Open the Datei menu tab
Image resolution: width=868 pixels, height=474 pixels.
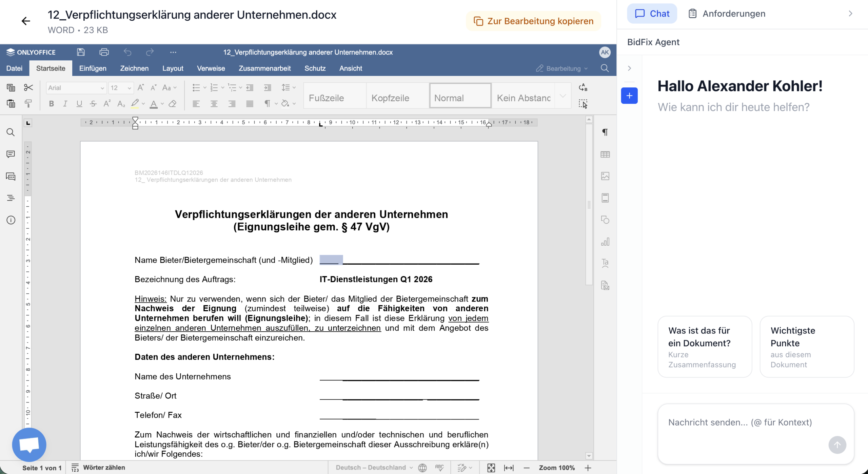pyautogui.click(x=14, y=68)
